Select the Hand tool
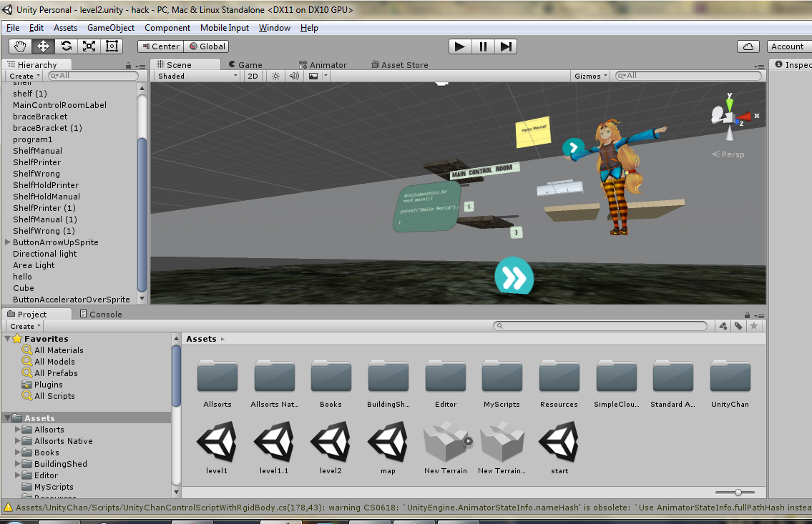812x524 pixels. 20,46
